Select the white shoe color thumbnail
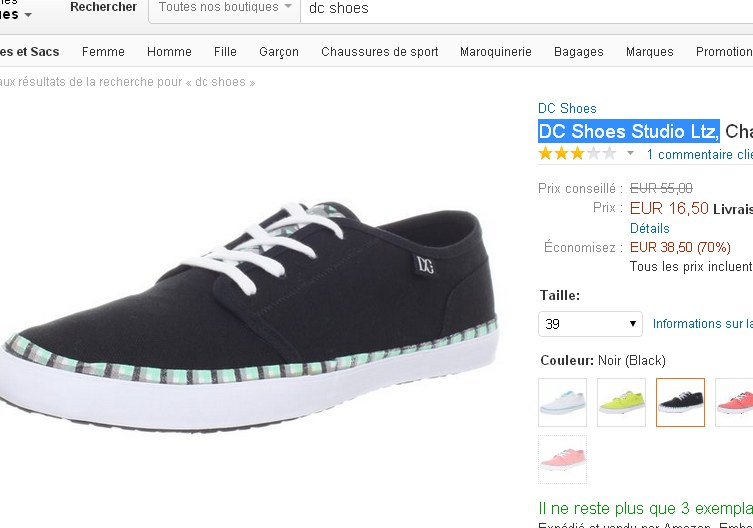The image size is (753, 528). (x=562, y=402)
